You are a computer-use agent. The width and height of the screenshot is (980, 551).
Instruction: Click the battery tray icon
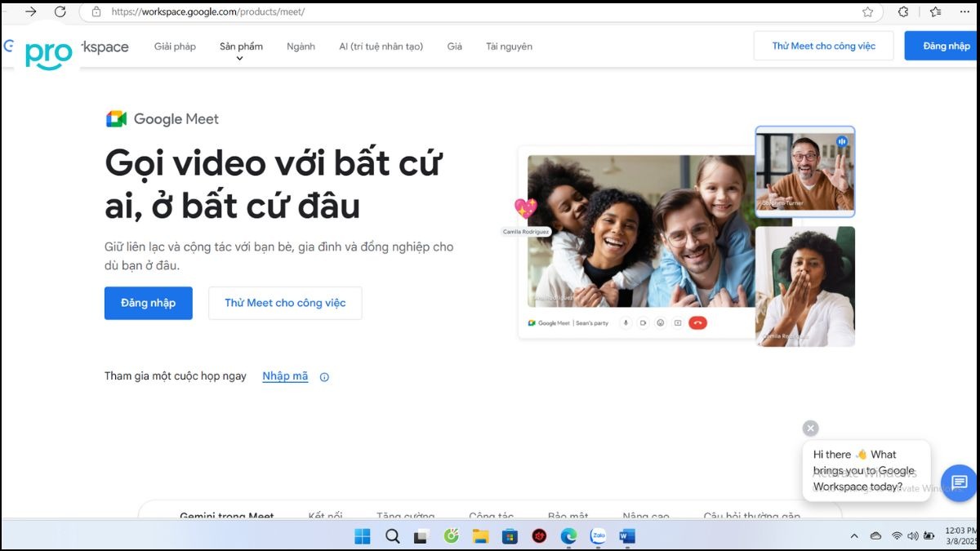pyautogui.click(x=929, y=536)
